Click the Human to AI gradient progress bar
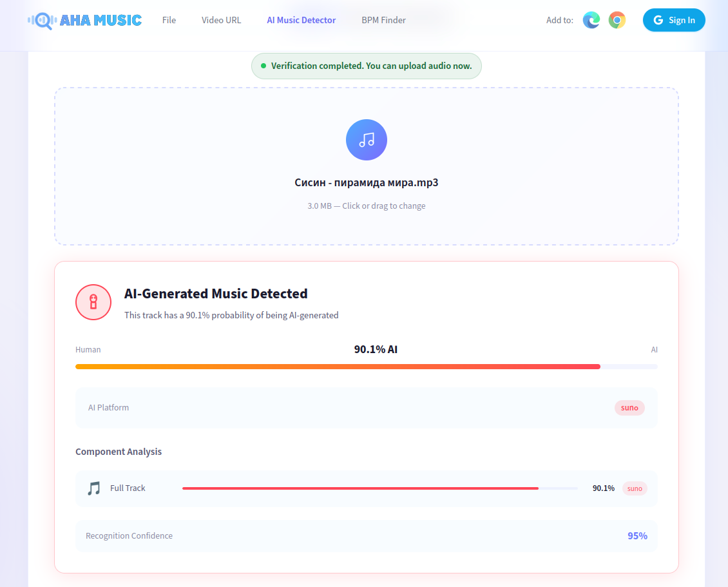 click(367, 367)
